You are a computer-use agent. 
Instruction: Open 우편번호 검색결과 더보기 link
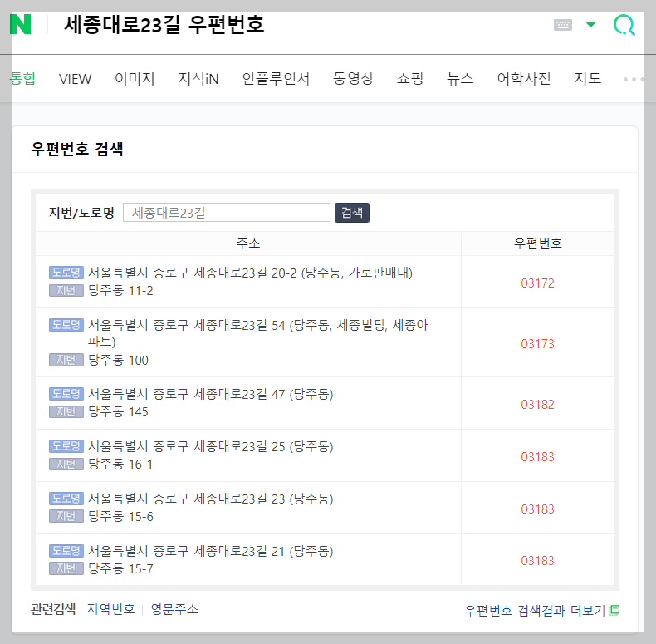tap(535, 611)
